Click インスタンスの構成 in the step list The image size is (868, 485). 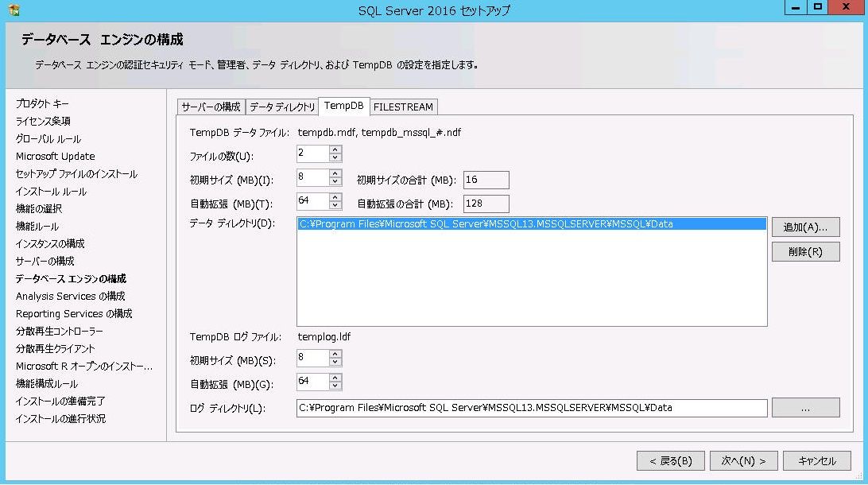pyautogui.click(x=50, y=243)
